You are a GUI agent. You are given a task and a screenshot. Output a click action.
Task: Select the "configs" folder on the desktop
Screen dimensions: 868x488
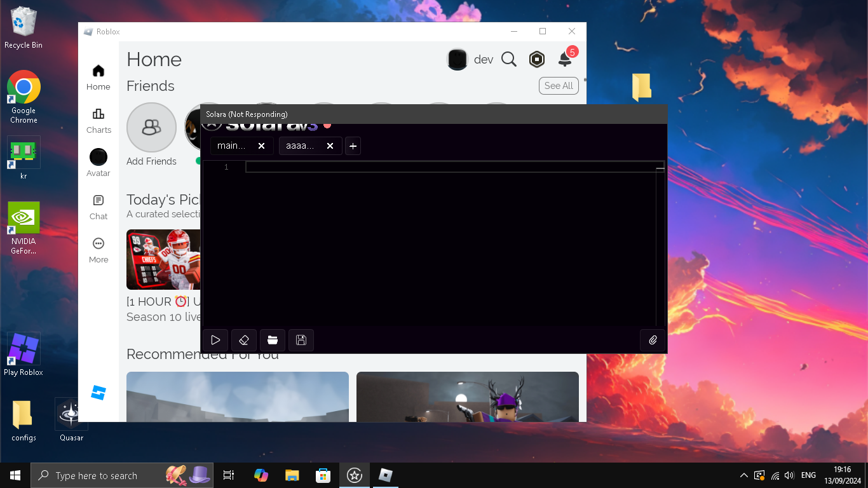point(24,420)
